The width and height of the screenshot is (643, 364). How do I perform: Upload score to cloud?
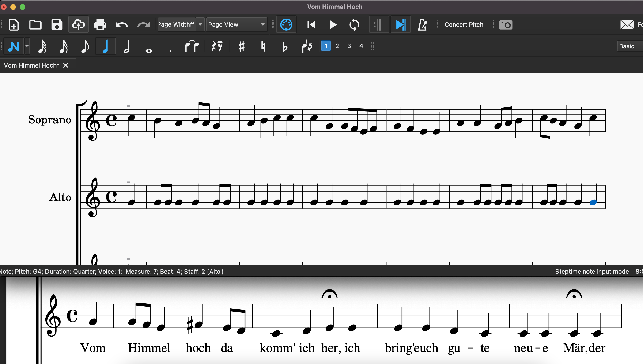(79, 24)
